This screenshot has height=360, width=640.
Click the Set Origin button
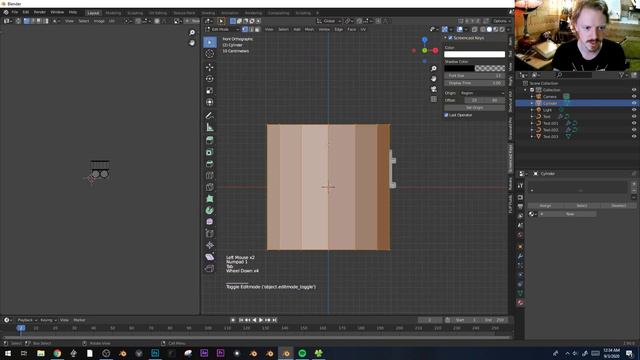pyautogui.click(x=474, y=108)
